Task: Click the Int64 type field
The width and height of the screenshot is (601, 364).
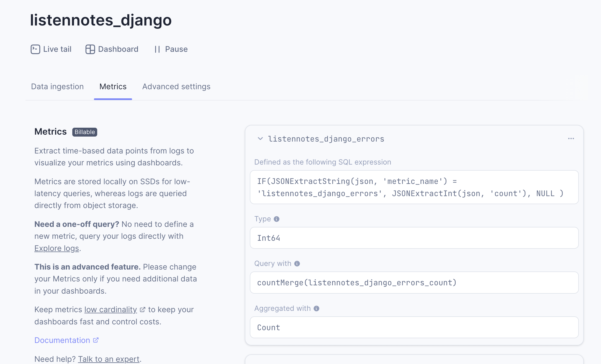Action: [414, 238]
